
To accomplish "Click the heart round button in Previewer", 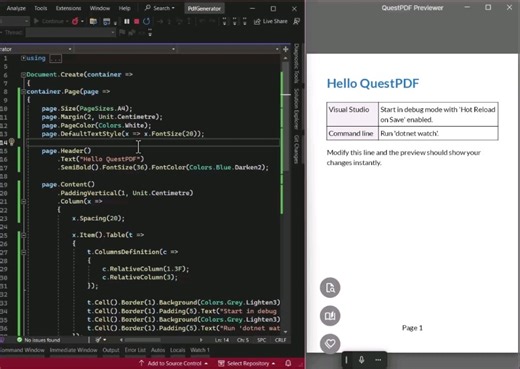I will pos(330,343).
